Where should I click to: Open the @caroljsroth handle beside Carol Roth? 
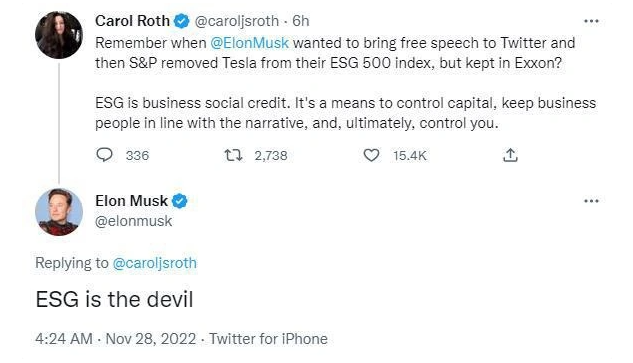(237, 21)
